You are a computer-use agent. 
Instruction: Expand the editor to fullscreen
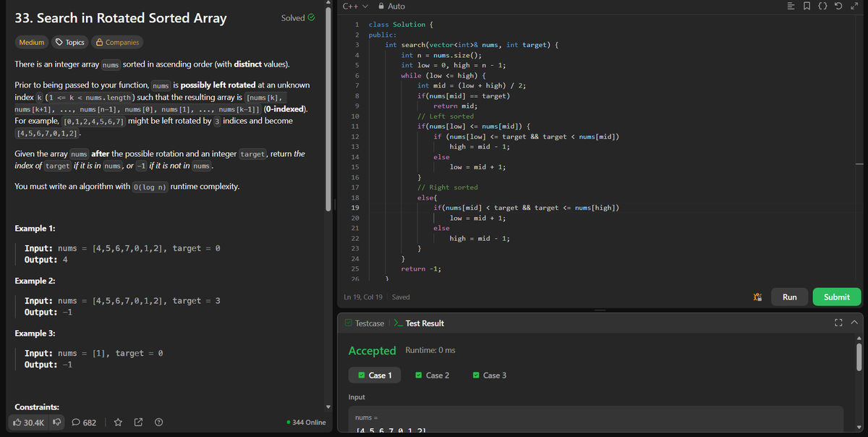855,7
